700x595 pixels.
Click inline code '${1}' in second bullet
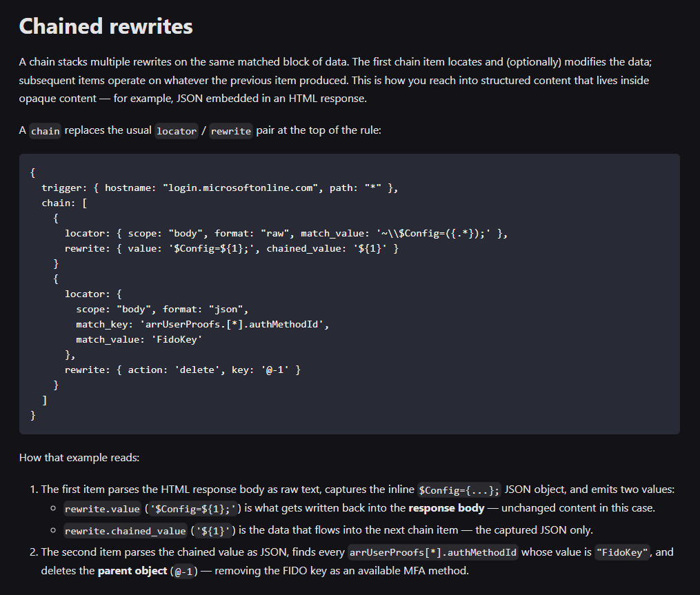[213, 531]
